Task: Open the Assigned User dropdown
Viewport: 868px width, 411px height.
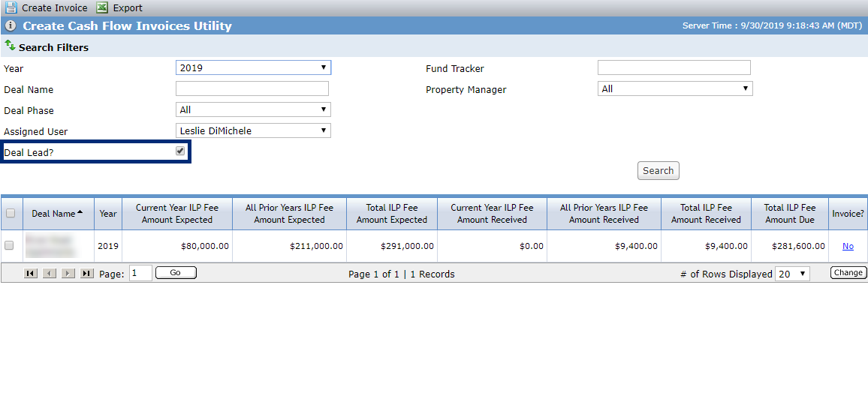Action: (253, 130)
